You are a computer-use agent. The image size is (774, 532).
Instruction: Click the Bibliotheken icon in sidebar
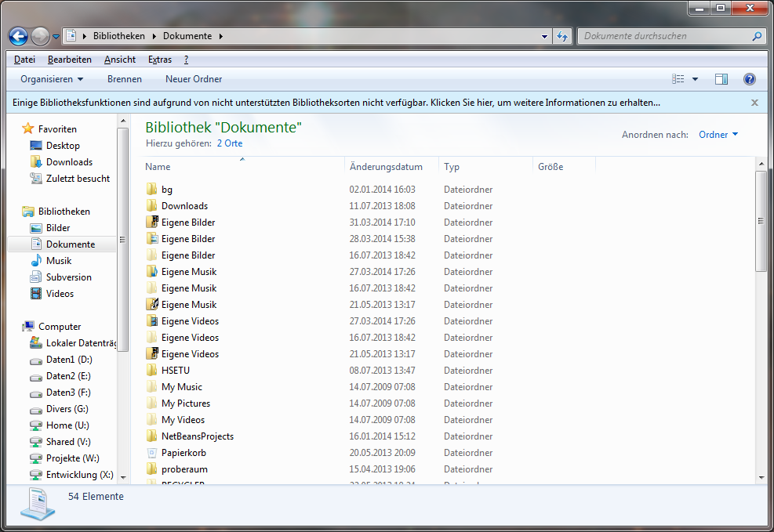28,212
